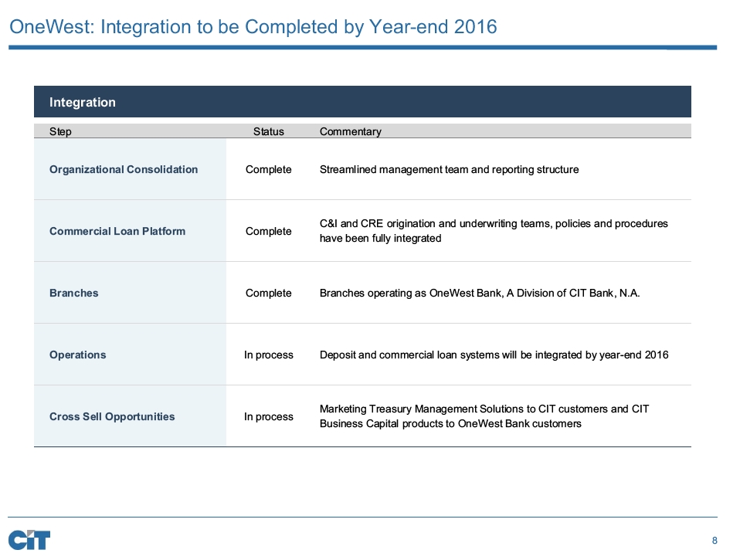
Task: Click the Integration table header bar
Action: point(362,102)
